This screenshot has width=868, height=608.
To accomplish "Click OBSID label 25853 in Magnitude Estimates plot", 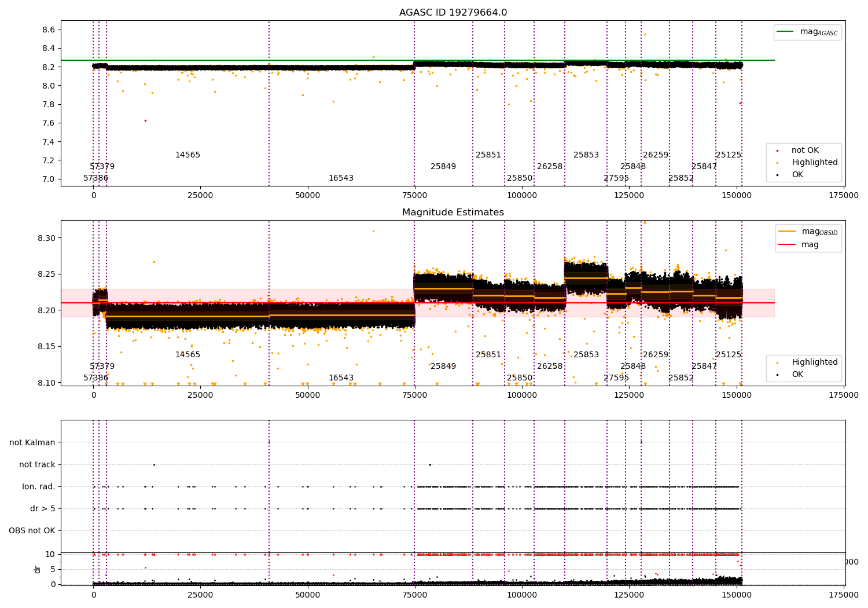I will [x=586, y=354].
